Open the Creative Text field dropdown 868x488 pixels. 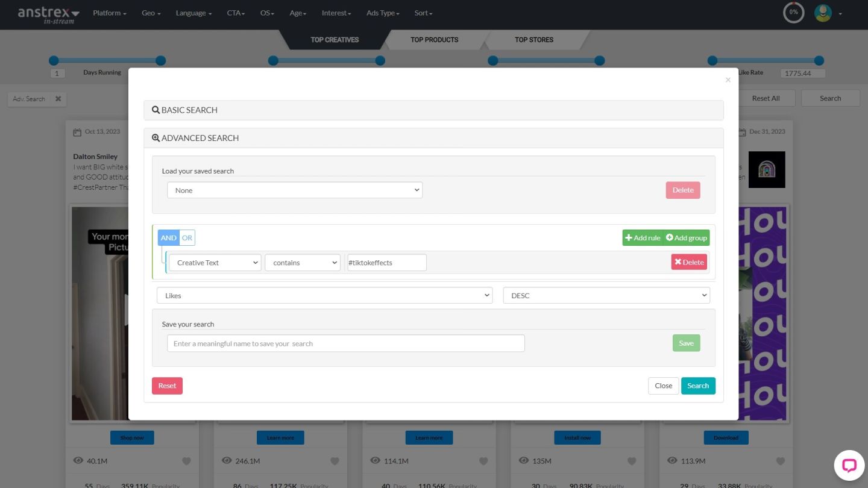pyautogui.click(x=215, y=263)
